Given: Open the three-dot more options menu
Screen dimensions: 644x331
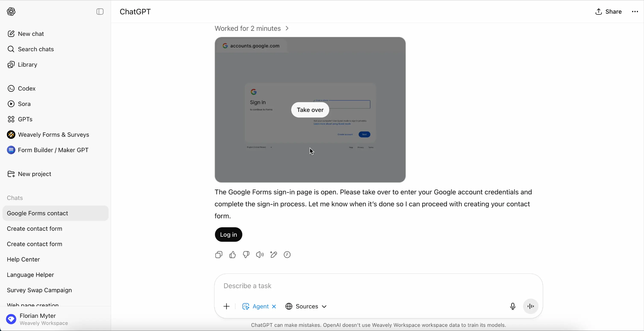Looking at the screenshot, I should [x=635, y=12].
